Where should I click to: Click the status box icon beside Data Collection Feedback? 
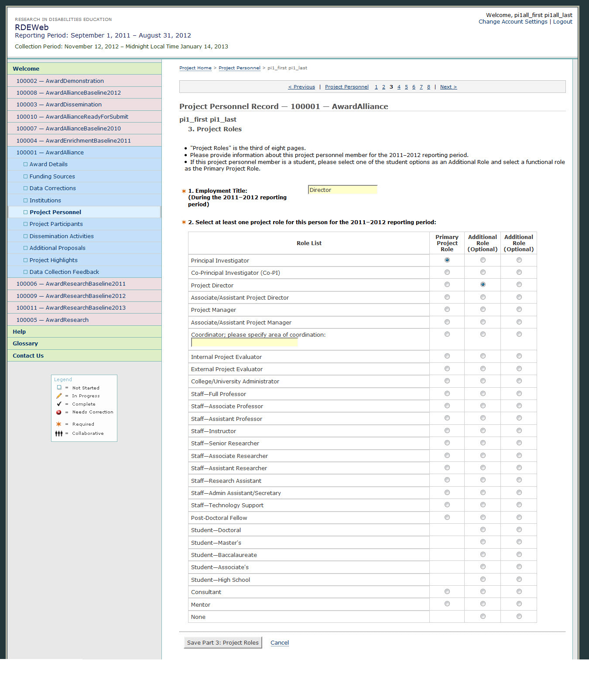pyautogui.click(x=26, y=272)
